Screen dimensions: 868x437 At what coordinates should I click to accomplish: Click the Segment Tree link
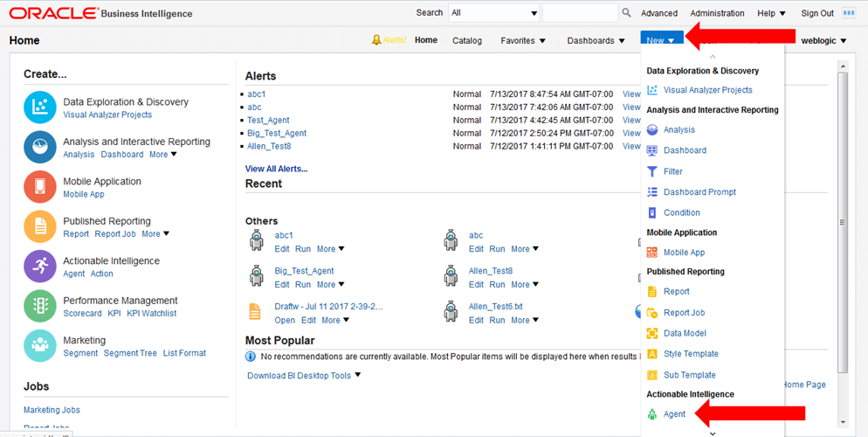(x=130, y=353)
